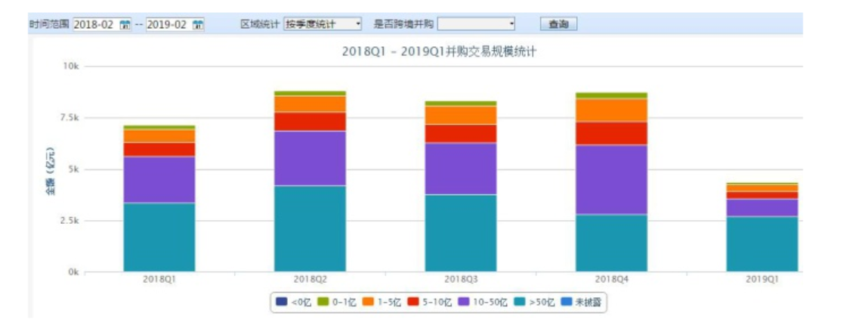Click the 2019-02 end date field
The height and width of the screenshot is (329, 868).
click(167, 24)
